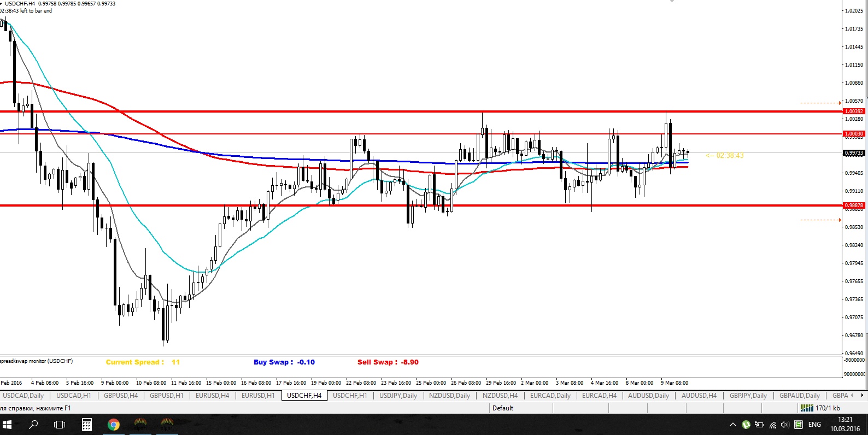
Task: Click the 02:38:43 left to bar end label
Action: (x=26, y=10)
